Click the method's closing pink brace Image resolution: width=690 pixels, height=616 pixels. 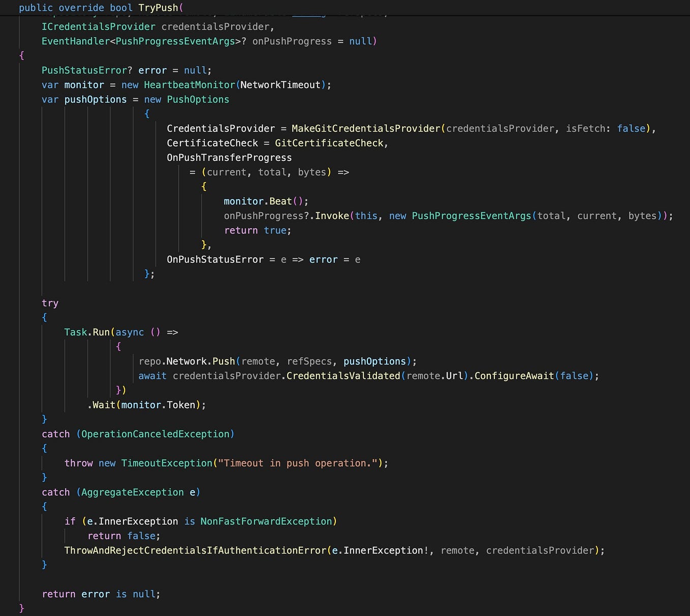[21, 608]
